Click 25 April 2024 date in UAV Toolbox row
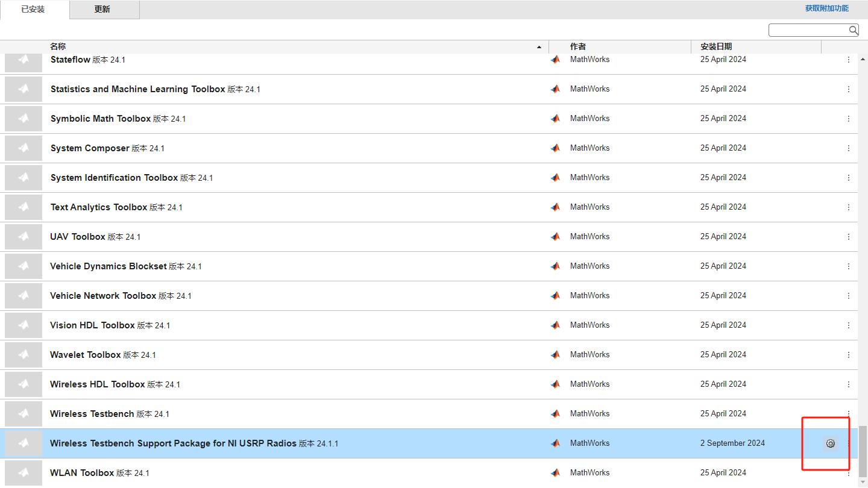This screenshot has height=488, width=868. [723, 237]
